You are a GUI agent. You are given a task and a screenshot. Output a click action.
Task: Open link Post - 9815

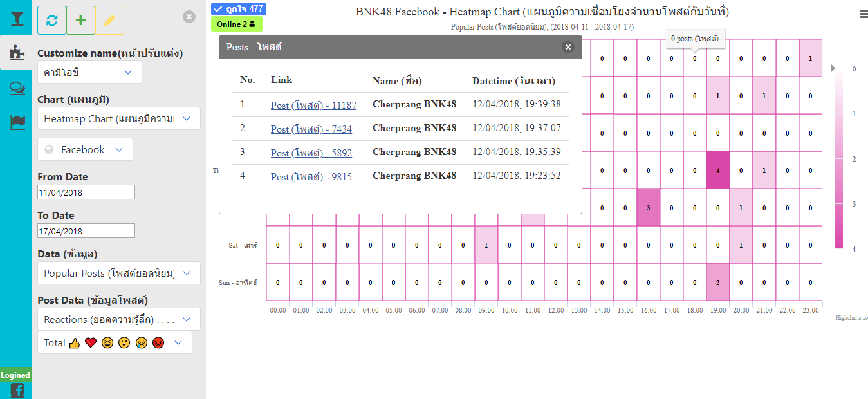311,176
